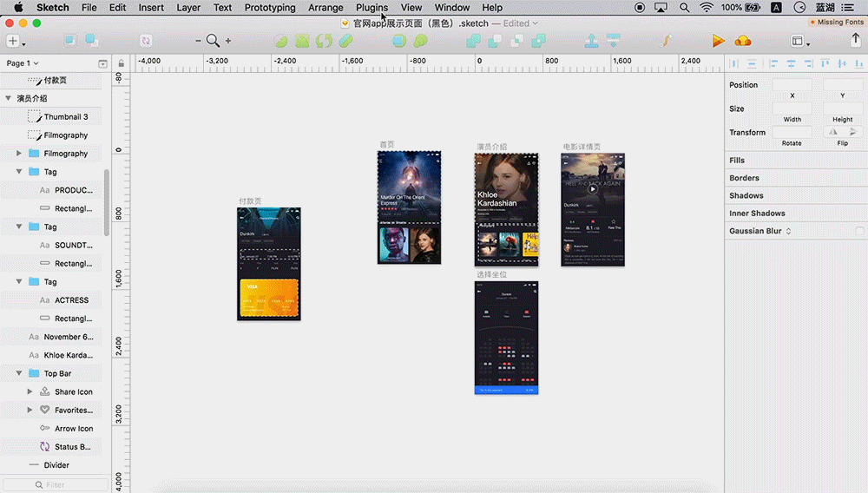Click the Rotate tool icon
Screen dimensions: 868x493
[324, 41]
